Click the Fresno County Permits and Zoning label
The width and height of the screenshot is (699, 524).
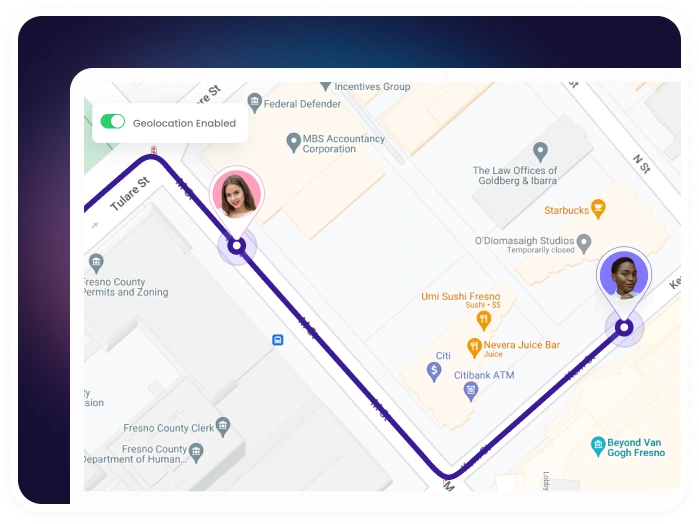pos(125,287)
